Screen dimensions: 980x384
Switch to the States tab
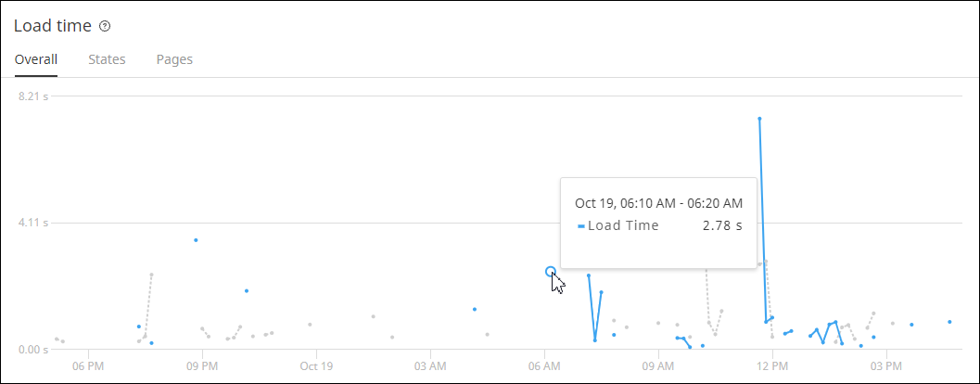coord(107,59)
